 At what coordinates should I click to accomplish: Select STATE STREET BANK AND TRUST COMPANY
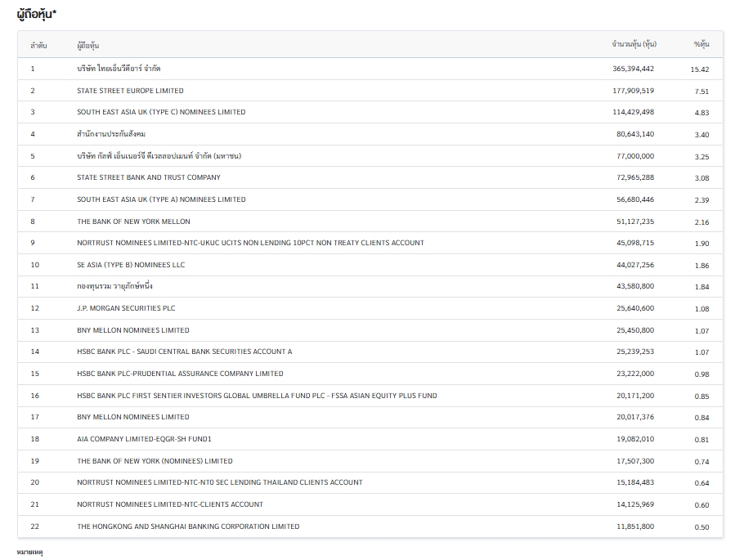tap(148, 177)
